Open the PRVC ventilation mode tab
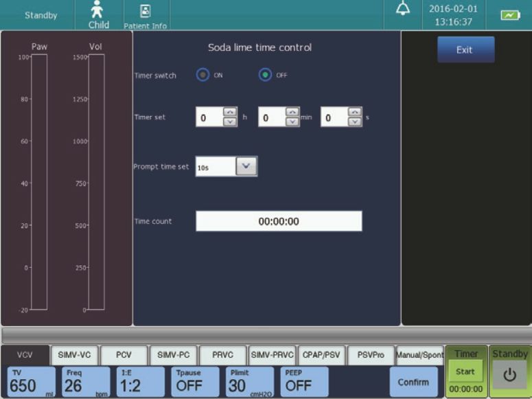This screenshot has height=399, width=532. pyautogui.click(x=222, y=355)
